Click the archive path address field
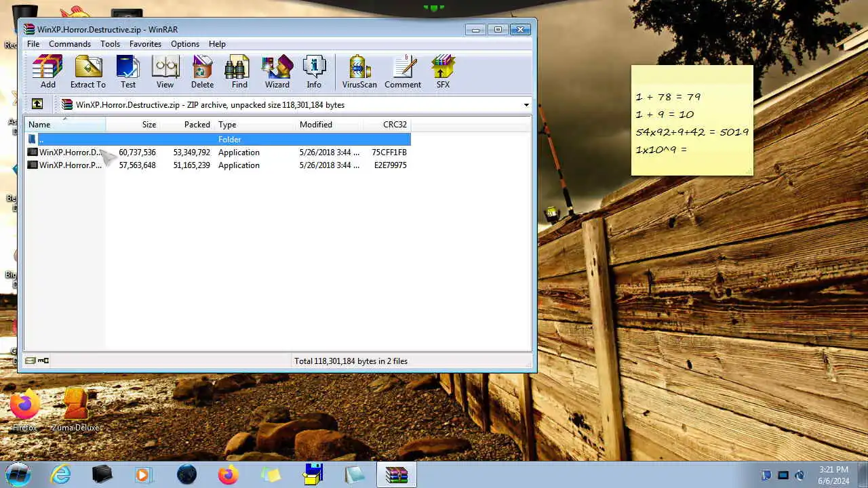The height and width of the screenshot is (488, 868). (x=295, y=105)
